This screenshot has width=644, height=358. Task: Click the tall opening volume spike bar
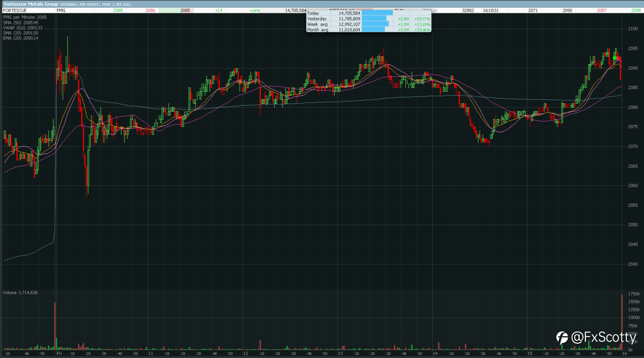[55, 326]
